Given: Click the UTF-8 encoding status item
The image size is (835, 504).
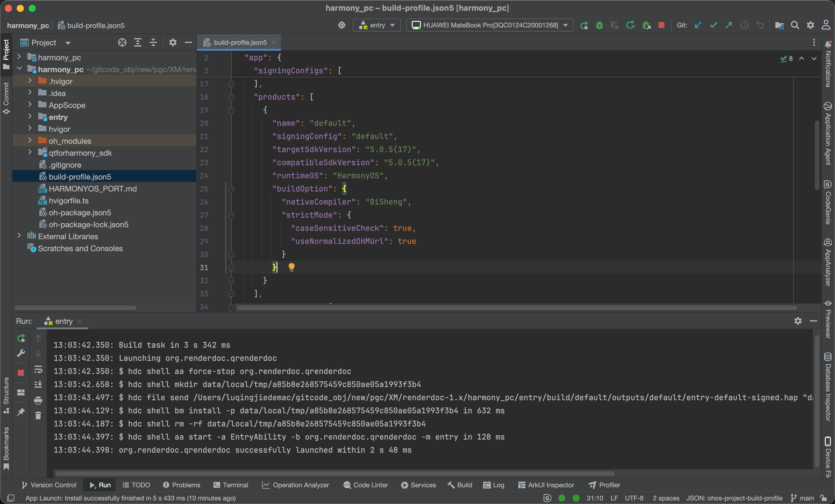Looking at the screenshot, I should point(634,498).
